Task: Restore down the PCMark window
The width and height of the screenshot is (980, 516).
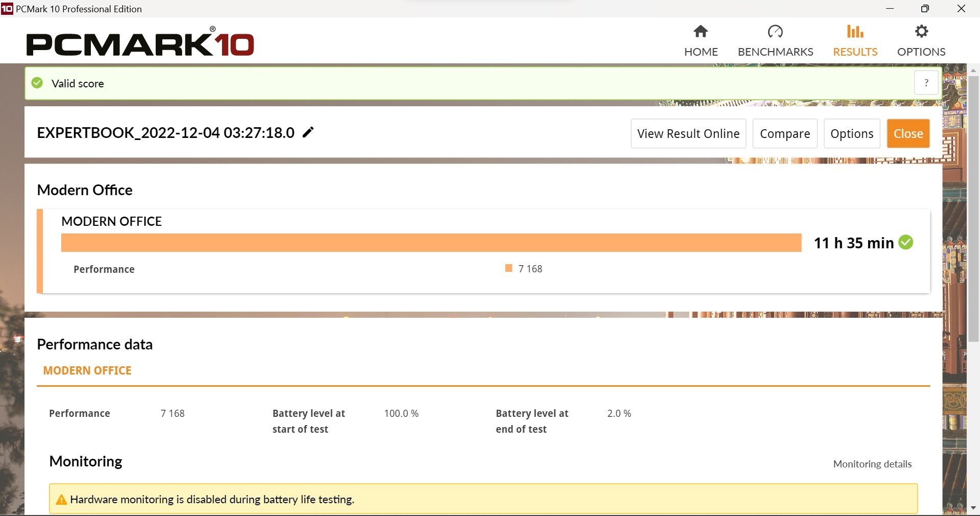Action: click(x=925, y=9)
